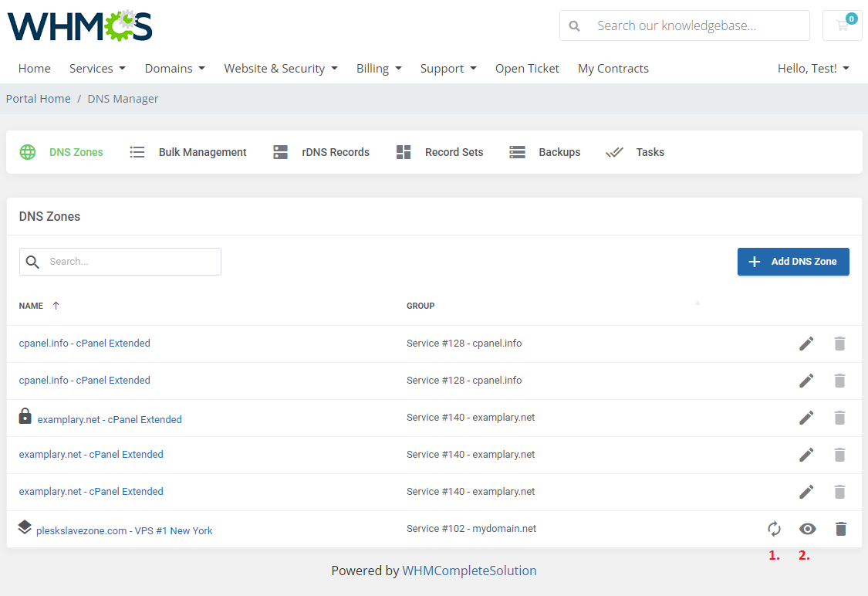Screen dimensions: 868x596
Task: Delete the first cpanel.info zone
Action: pos(839,344)
